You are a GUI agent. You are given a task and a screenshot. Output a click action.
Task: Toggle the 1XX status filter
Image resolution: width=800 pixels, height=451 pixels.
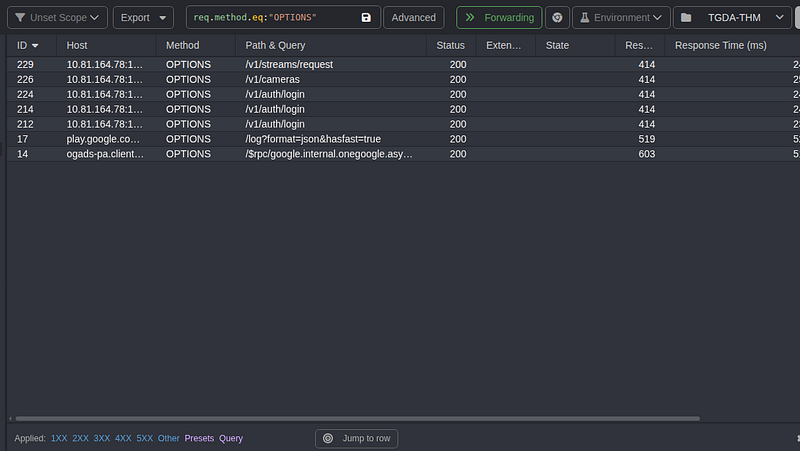[x=59, y=438]
